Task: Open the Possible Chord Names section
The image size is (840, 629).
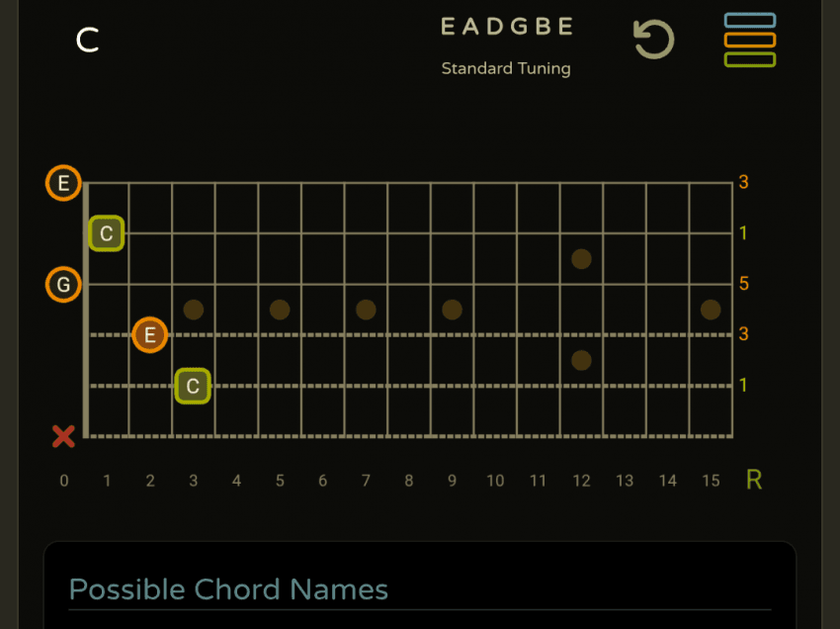Action: pos(228,589)
